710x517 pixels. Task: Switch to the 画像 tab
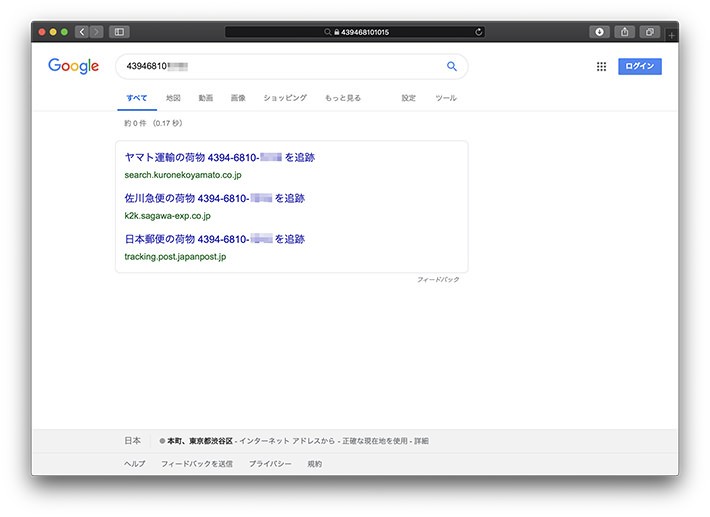point(238,98)
